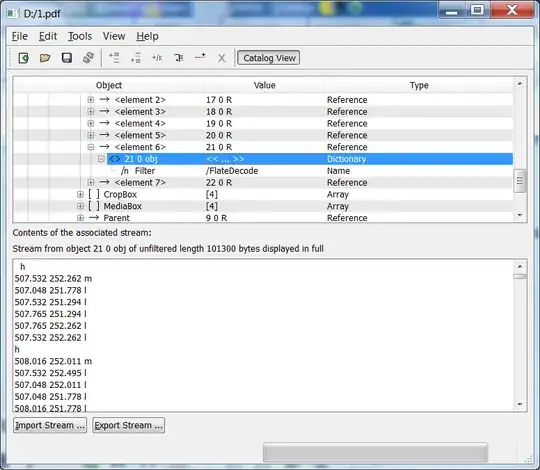This screenshot has height=470, width=540.
Task: Click the window resize grip corner
Action: 529,459
